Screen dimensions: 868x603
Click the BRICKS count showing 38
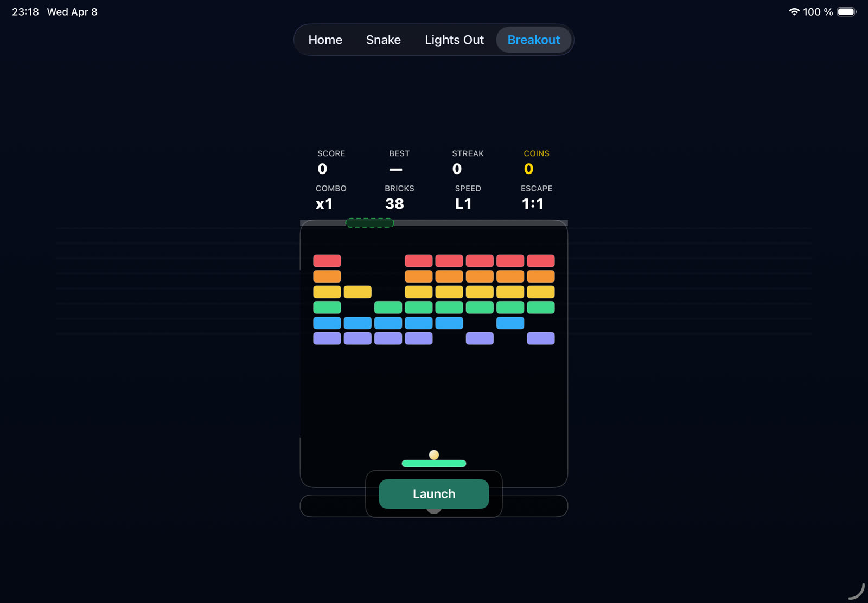(394, 204)
